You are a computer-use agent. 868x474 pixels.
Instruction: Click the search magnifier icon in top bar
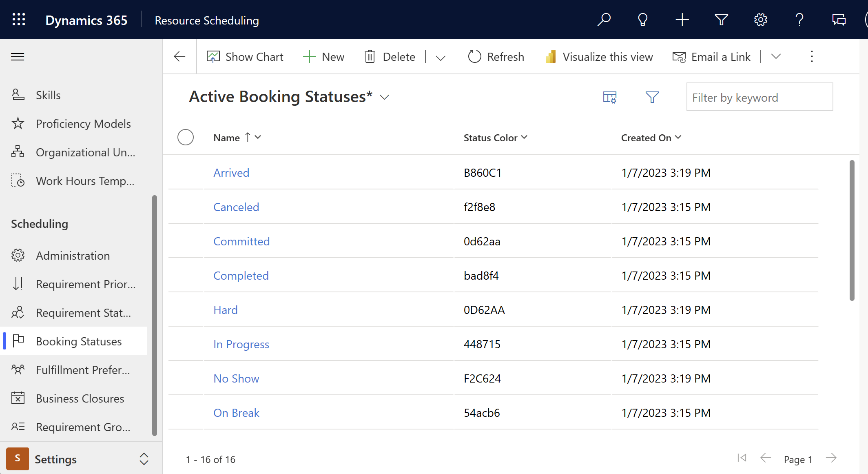pyautogui.click(x=604, y=19)
